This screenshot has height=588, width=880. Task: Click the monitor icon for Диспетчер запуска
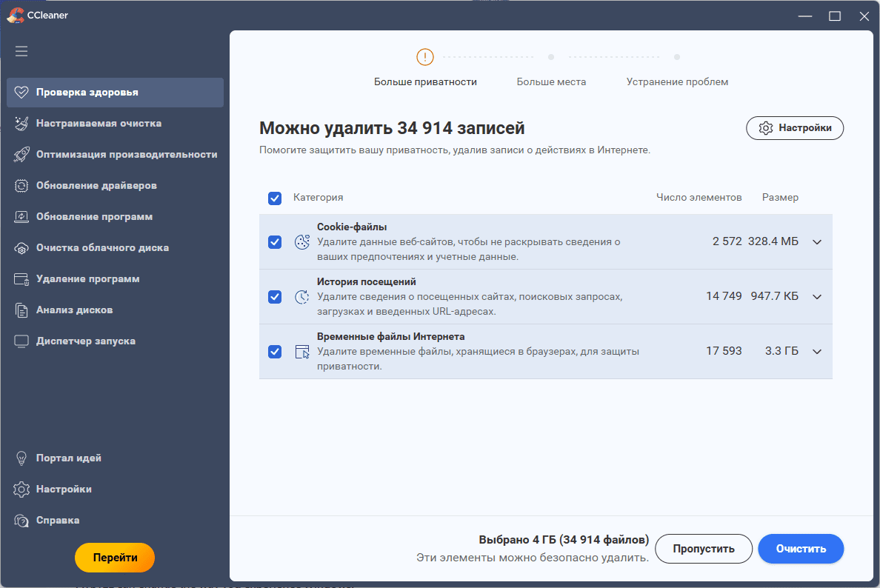click(x=21, y=341)
